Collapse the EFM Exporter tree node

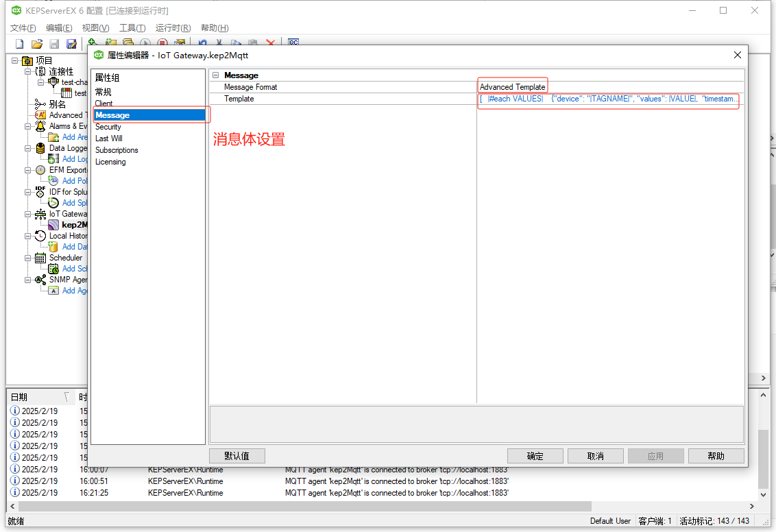pyautogui.click(x=27, y=170)
